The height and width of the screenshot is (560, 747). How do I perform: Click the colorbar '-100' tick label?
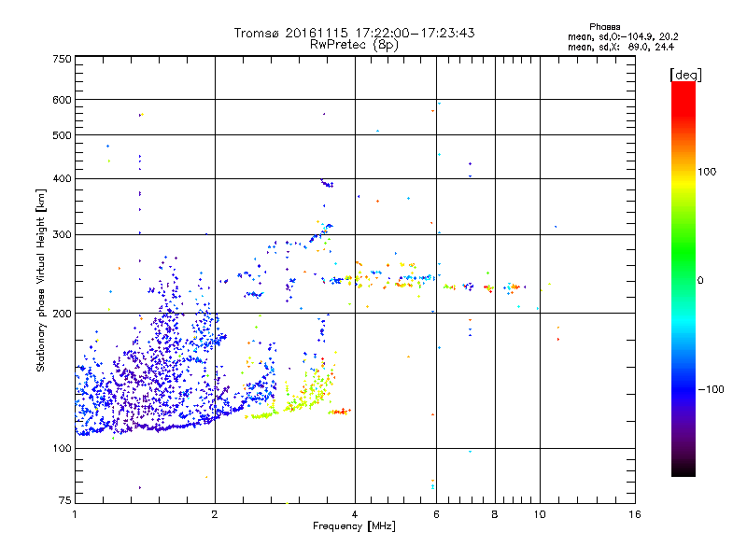tap(711, 389)
